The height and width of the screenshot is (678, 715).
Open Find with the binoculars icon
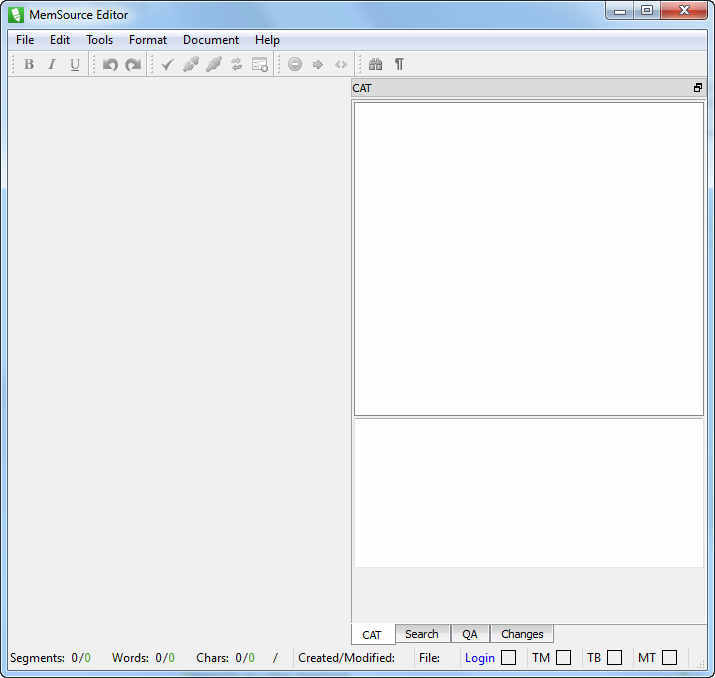point(375,64)
